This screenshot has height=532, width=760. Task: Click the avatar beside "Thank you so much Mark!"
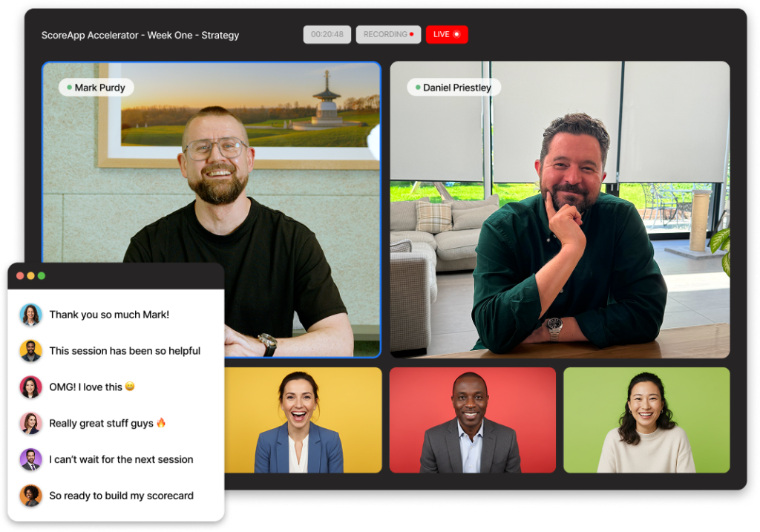point(30,315)
